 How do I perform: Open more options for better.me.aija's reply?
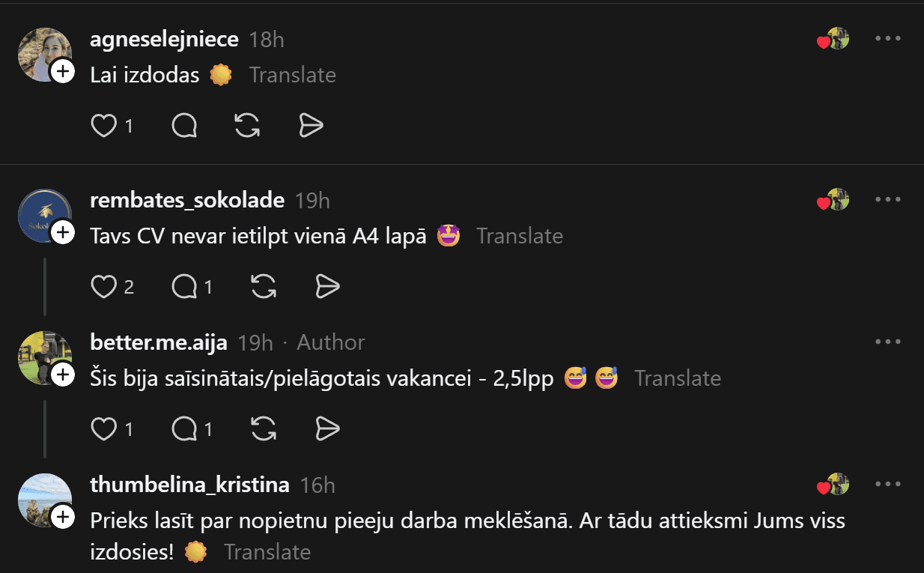tap(887, 342)
